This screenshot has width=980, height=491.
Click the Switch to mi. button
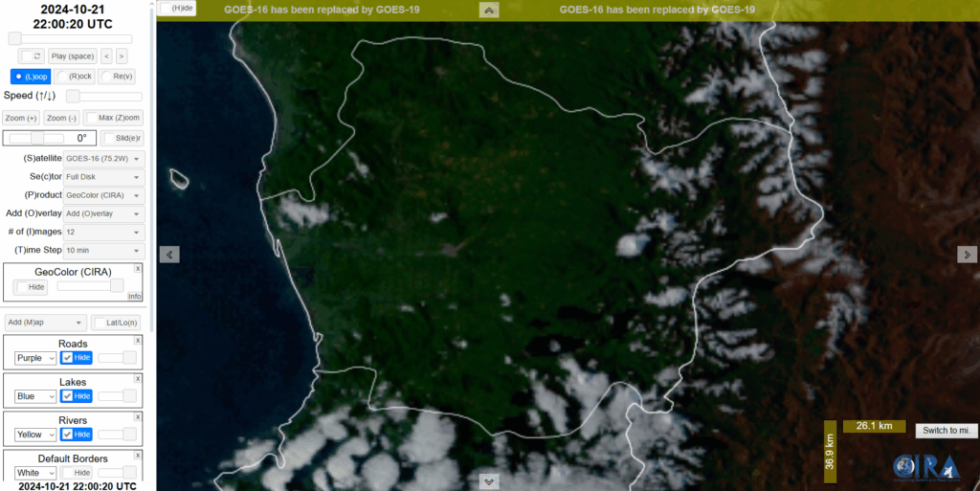point(946,431)
